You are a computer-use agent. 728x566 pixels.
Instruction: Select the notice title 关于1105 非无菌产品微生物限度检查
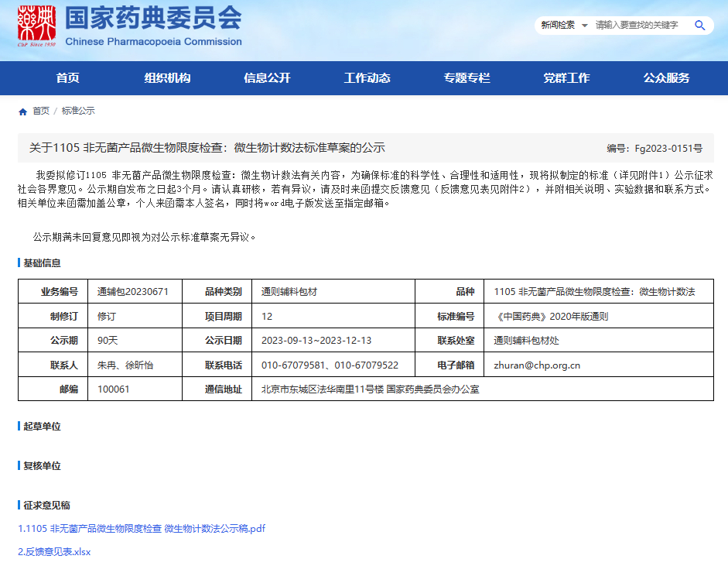pyautogui.click(x=207, y=148)
